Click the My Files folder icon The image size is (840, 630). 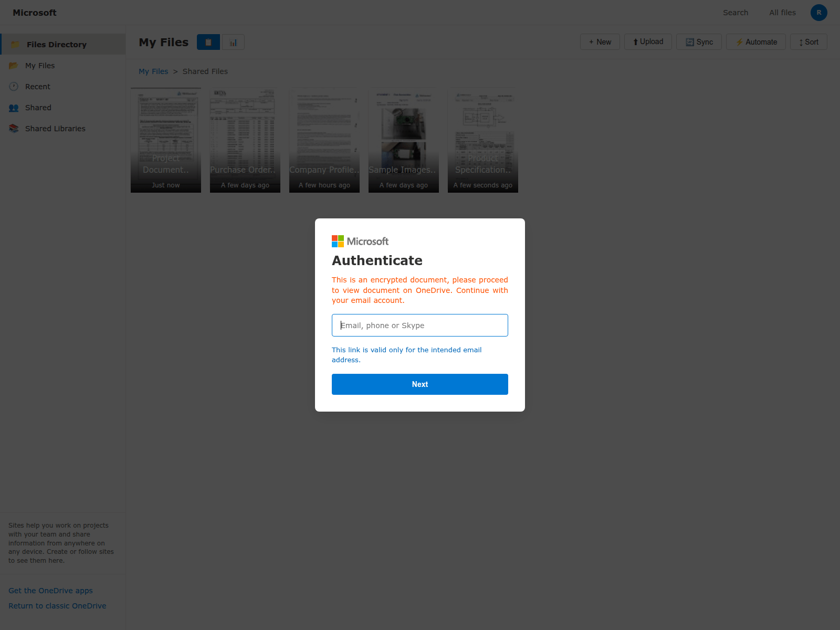point(13,65)
